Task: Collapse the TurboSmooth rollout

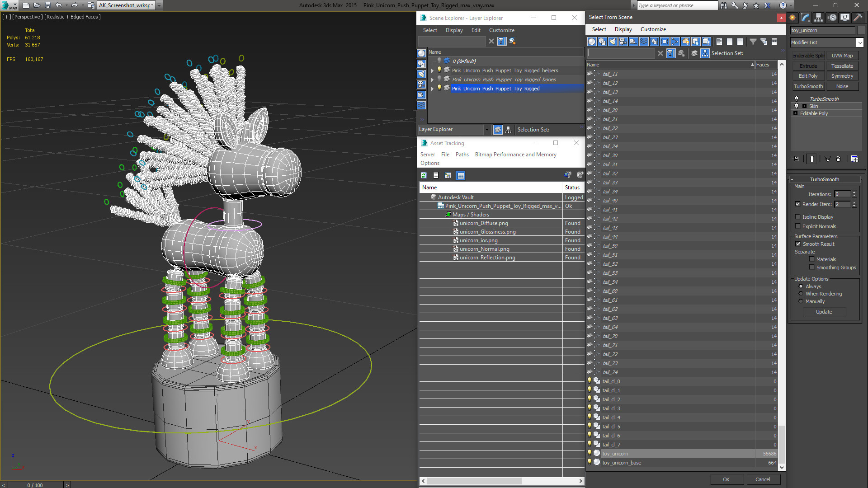Action: (825, 179)
